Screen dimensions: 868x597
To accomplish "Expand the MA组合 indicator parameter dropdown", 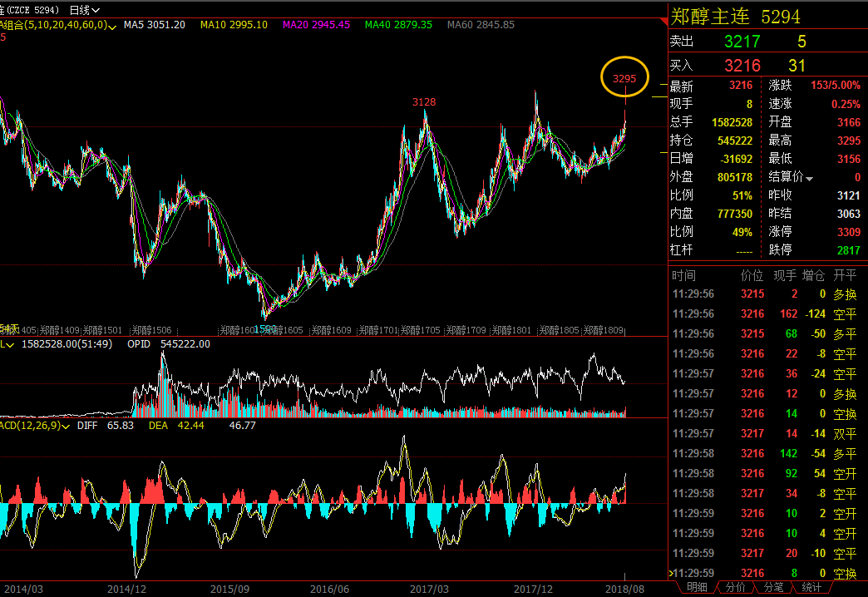I will click(111, 26).
